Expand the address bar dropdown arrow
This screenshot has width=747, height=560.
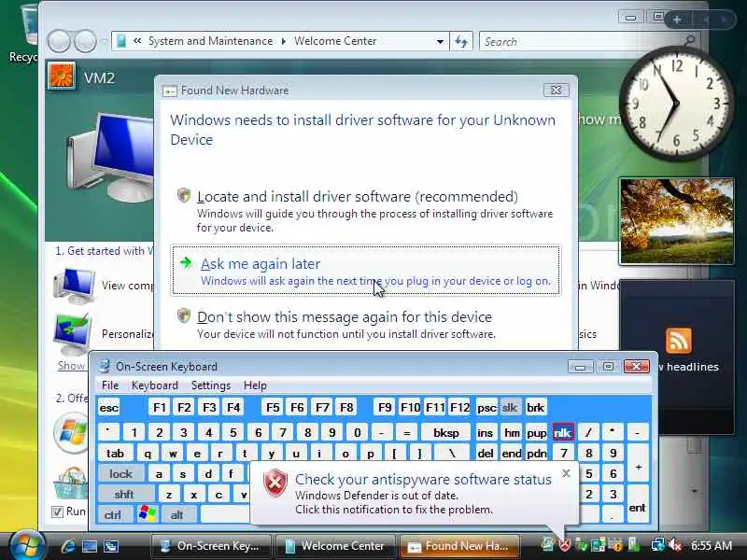pyautogui.click(x=440, y=41)
